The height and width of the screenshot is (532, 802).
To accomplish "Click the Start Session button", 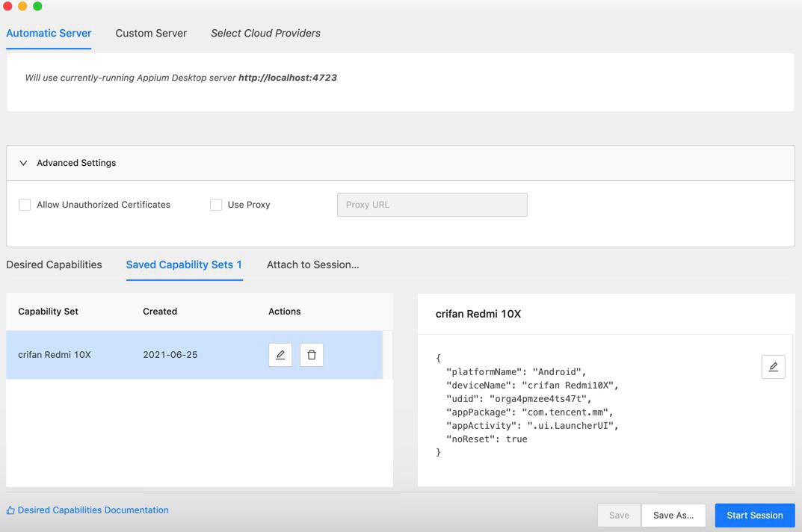I will tap(754, 515).
